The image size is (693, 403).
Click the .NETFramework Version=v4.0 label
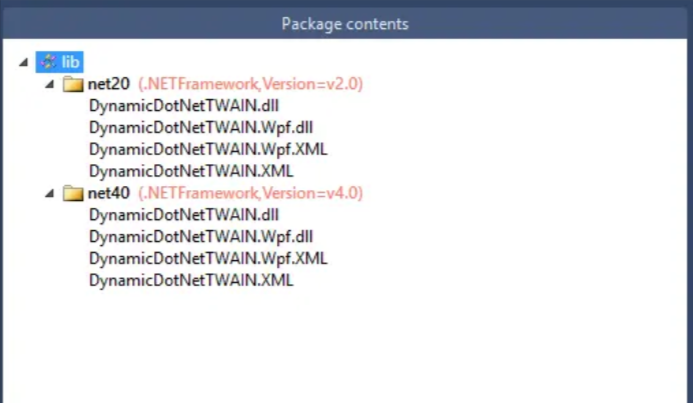click(250, 193)
